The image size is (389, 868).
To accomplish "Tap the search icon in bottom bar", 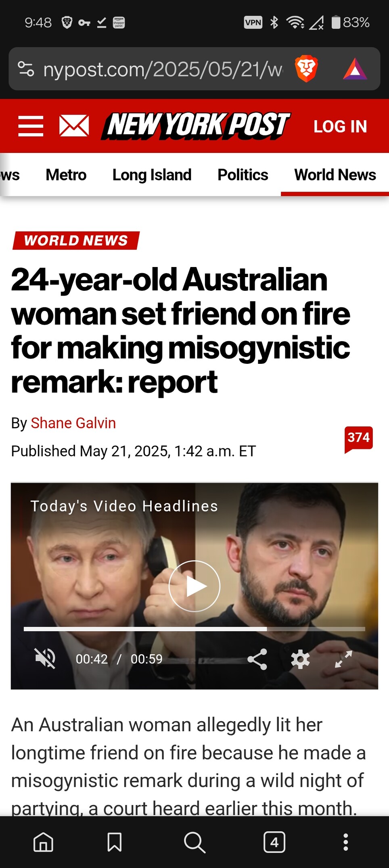I will click(x=194, y=842).
